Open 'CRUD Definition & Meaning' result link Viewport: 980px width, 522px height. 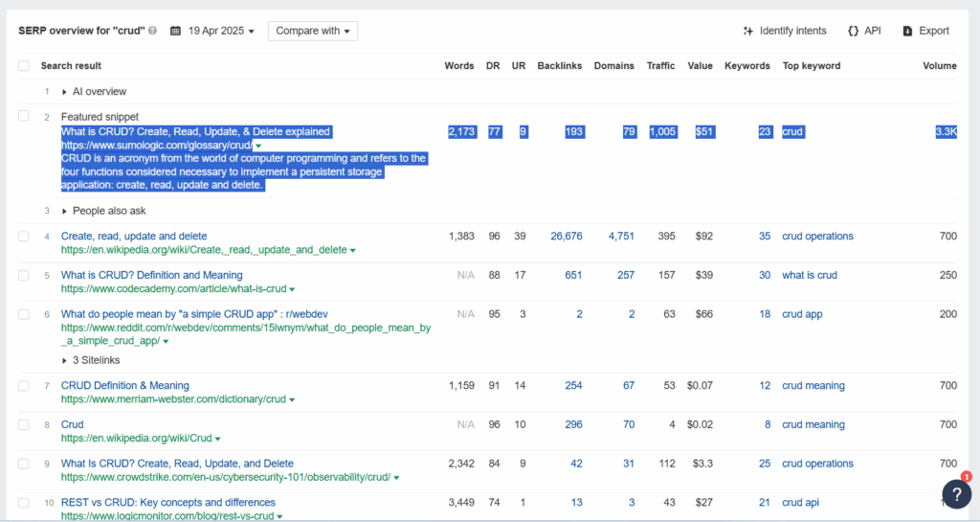(125, 386)
